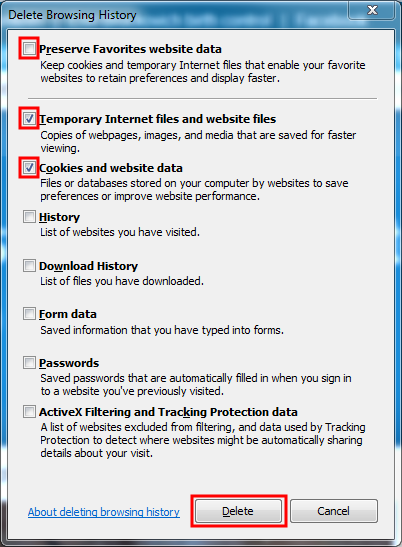Close the dialog with the X button
Image resolution: width=402 pixels, height=547 pixels.
pos(372,10)
